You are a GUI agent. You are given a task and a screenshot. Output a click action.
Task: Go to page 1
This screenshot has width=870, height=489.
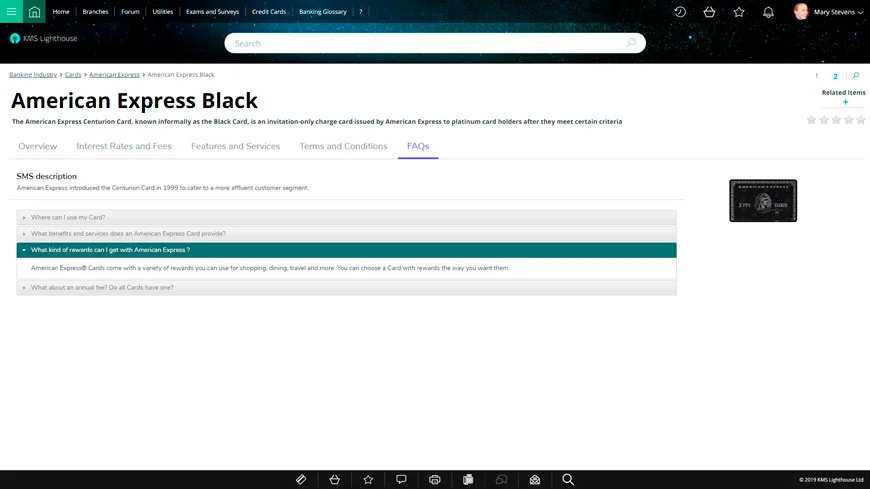pyautogui.click(x=817, y=76)
